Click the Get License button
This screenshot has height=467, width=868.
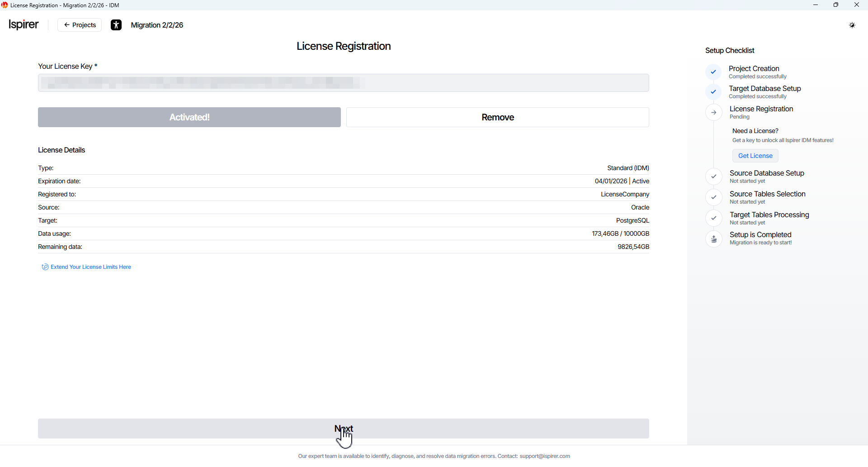tap(755, 156)
